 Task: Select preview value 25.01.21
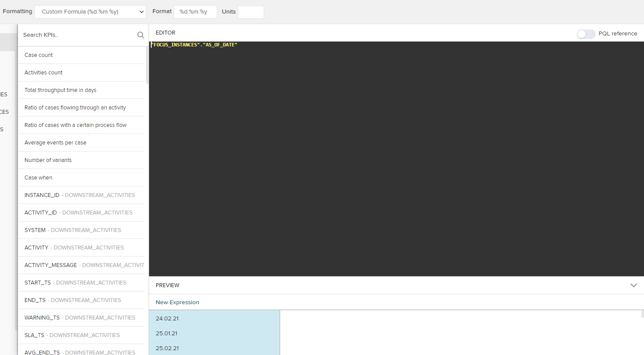click(214, 334)
